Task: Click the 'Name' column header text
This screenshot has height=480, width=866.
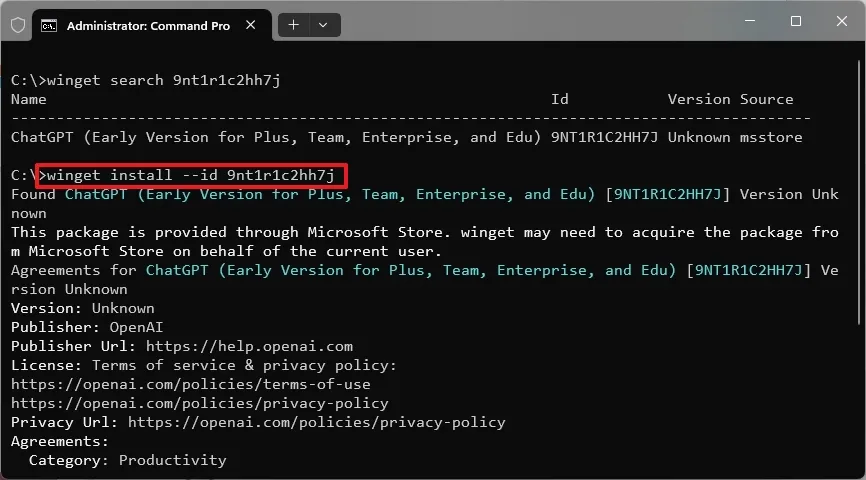Action: [x=29, y=99]
